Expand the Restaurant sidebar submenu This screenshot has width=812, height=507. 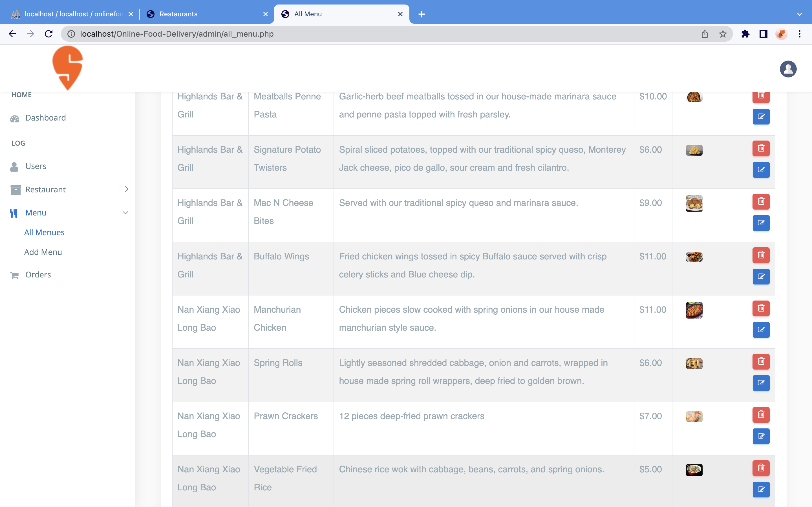[127, 190]
